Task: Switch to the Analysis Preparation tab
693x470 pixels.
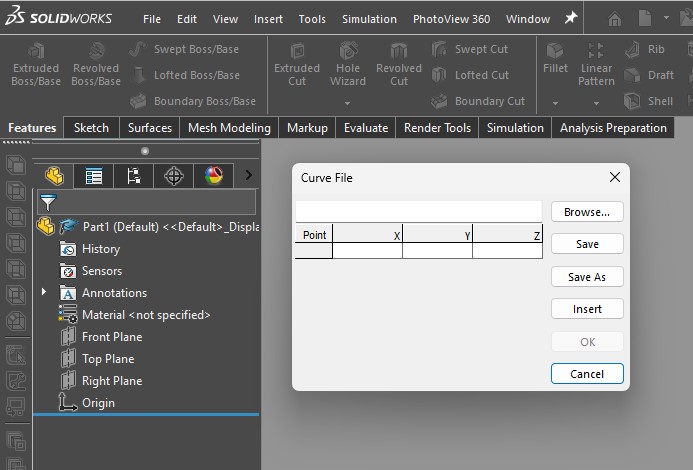Action: coord(613,128)
